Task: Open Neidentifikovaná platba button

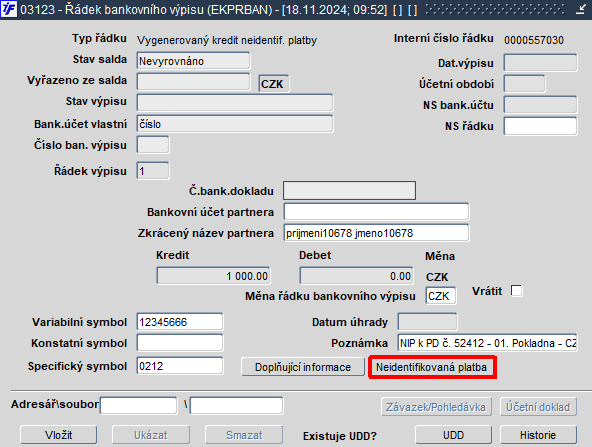Action: (432, 367)
